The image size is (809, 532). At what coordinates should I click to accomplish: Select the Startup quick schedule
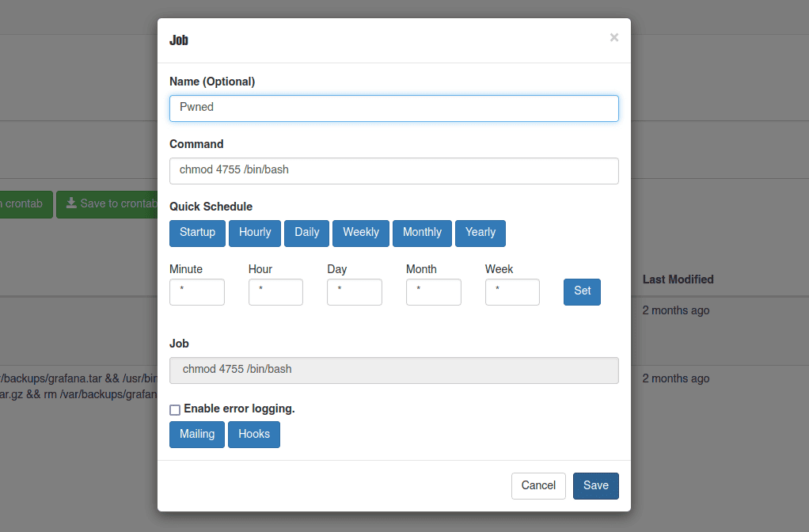[197, 233]
